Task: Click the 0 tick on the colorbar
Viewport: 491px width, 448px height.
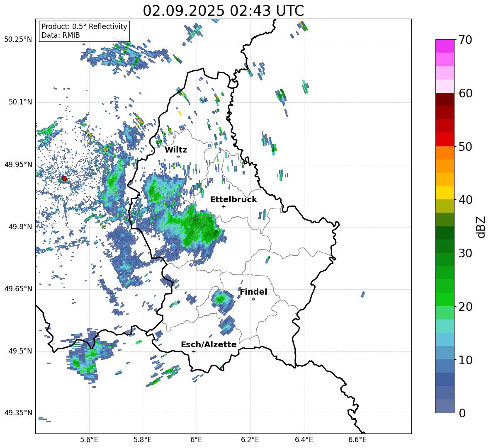Action: coord(462,413)
